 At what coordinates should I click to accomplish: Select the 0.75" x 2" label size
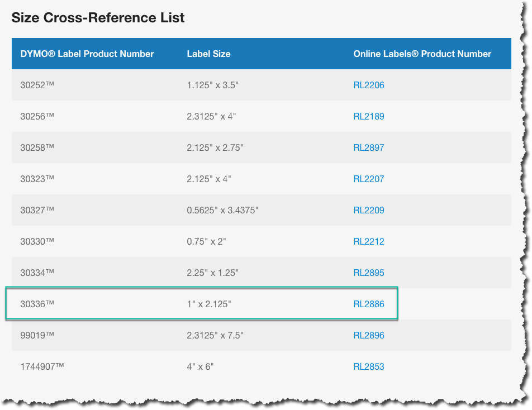207,241
